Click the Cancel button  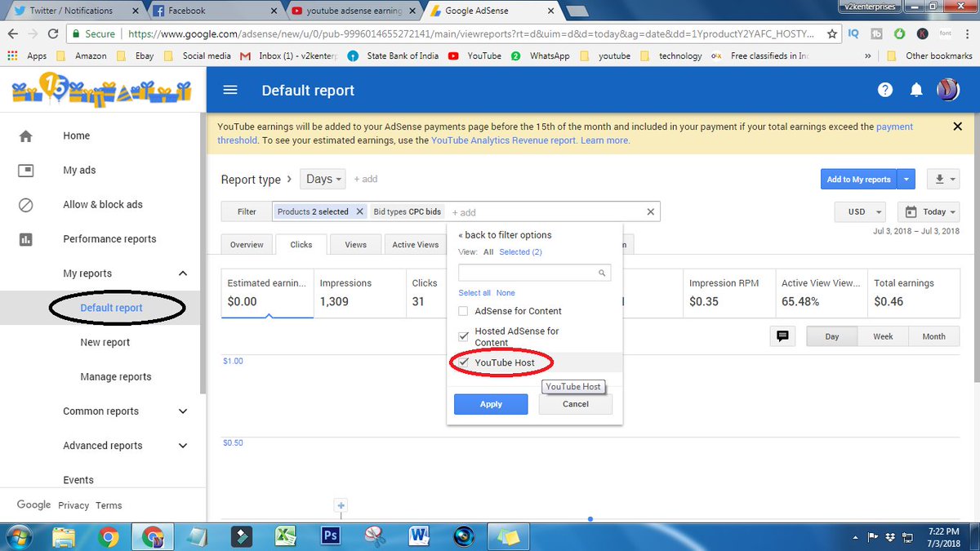(x=575, y=404)
